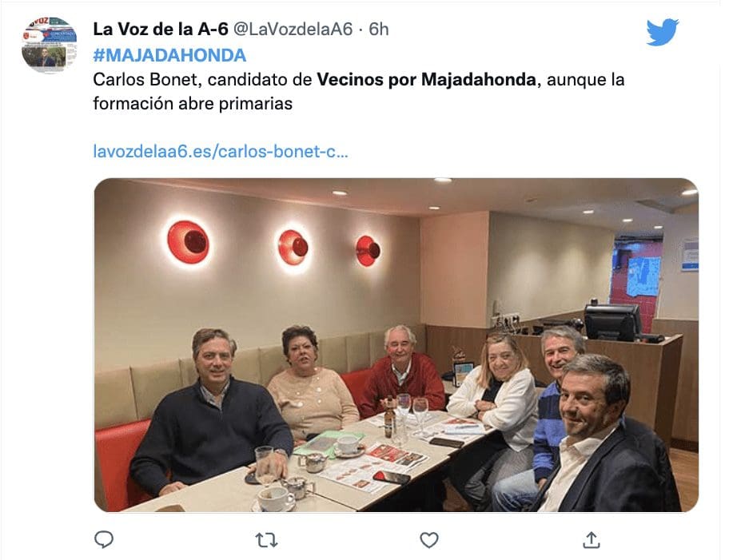Click the text line formación abre primarias
This screenshot has height=560, width=729.
point(193,103)
